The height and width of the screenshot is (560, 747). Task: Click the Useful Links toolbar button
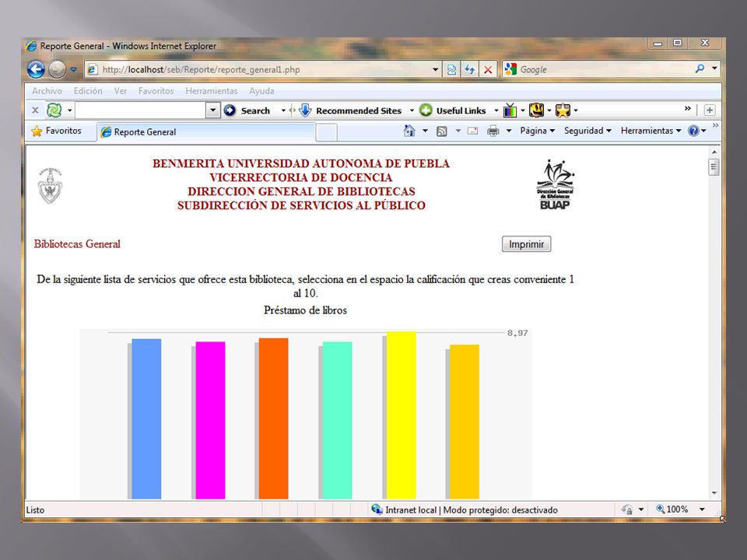click(453, 110)
